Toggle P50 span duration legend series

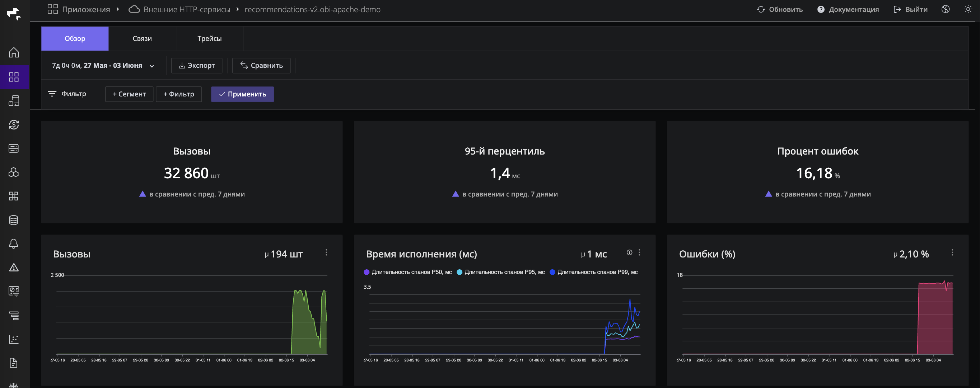(x=407, y=272)
